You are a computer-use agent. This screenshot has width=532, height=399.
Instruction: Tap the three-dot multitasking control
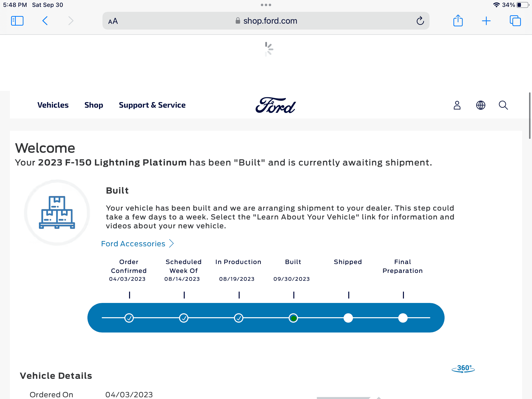[x=266, y=5]
